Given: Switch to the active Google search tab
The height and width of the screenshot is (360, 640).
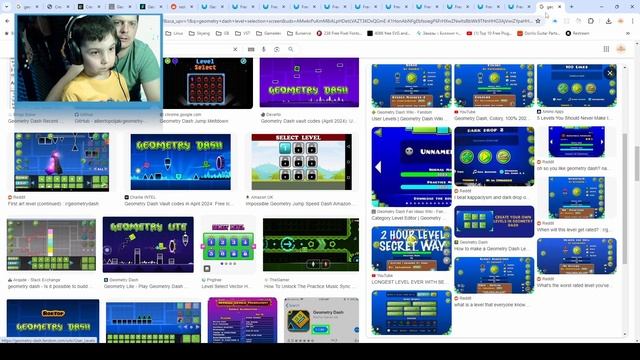Looking at the screenshot, I should click(x=550, y=7).
